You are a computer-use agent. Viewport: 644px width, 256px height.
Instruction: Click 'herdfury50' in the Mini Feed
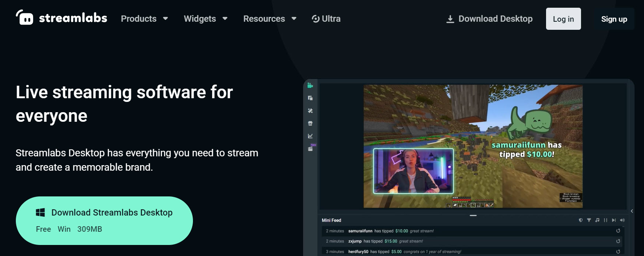(358, 252)
